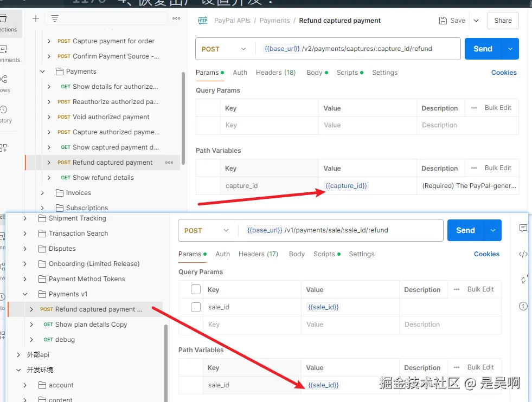Viewport: 532px width, 402px height.
Task: Open Cookies link in upper window
Action: [504, 73]
